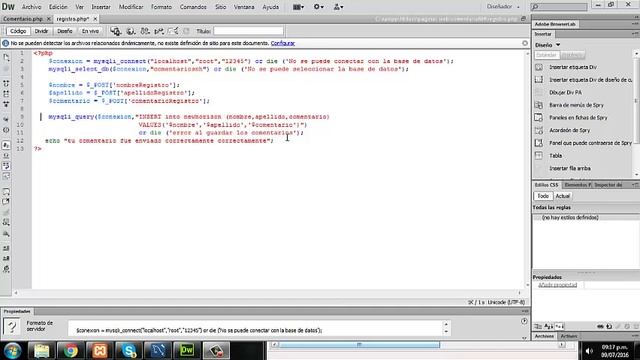Switch to registro.php document tab
The image size is (640, 360).
coord(73,19)
